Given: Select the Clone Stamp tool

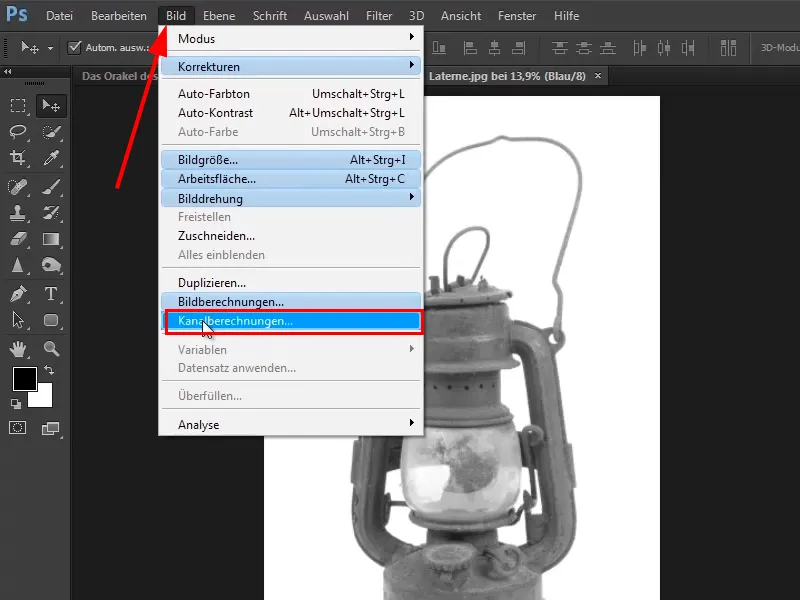Looking at the screenshot, I should tap(18, 213).
